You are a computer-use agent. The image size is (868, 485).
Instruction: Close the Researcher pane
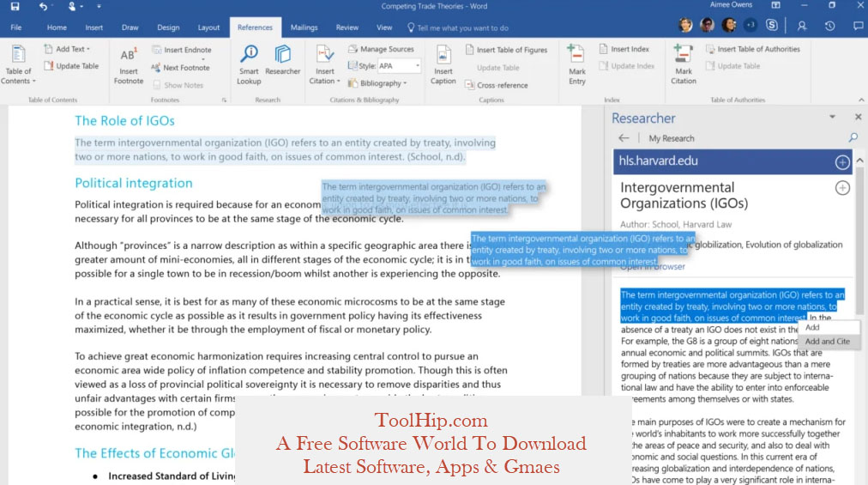(x=858, y=117)
